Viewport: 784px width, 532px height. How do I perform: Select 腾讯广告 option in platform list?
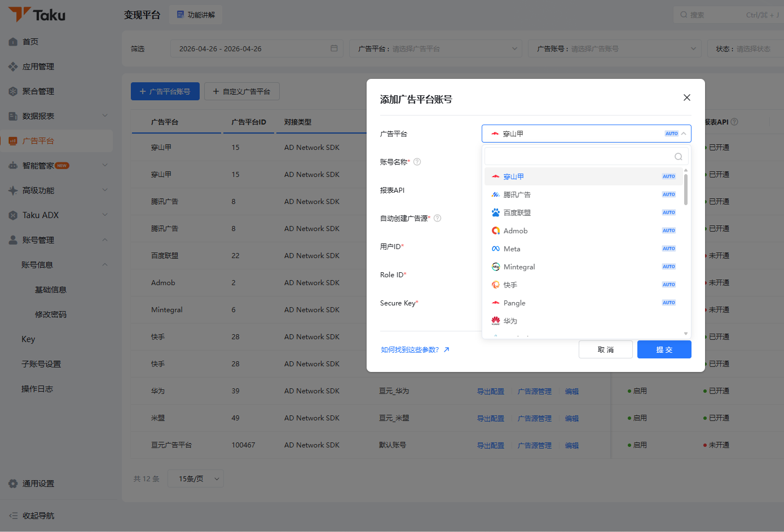[583, 194]
